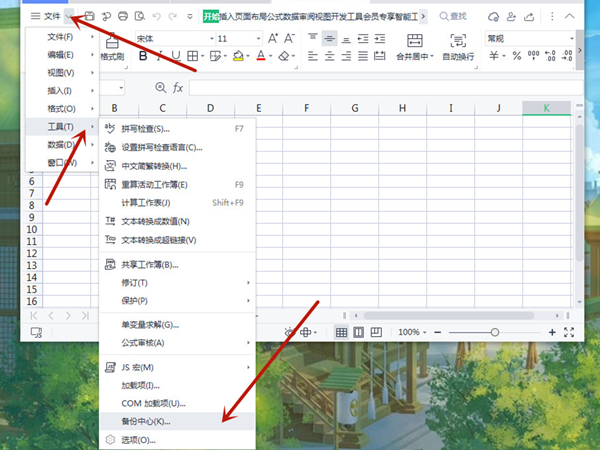Viewport: 600px width, 450px height.
Task: Click the zoom-in plus icon
Action: point(552,332)
